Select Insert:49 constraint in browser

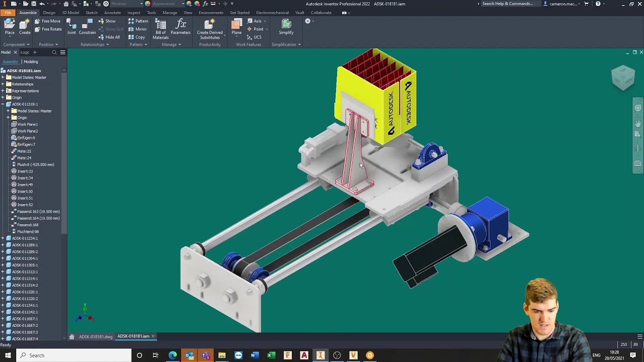25,185
